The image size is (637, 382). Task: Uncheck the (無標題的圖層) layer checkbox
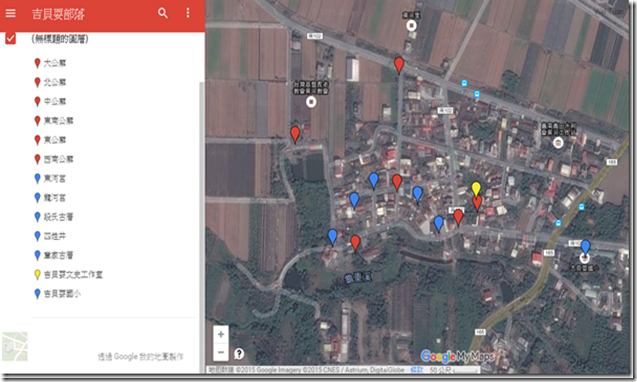pos(11,39)
